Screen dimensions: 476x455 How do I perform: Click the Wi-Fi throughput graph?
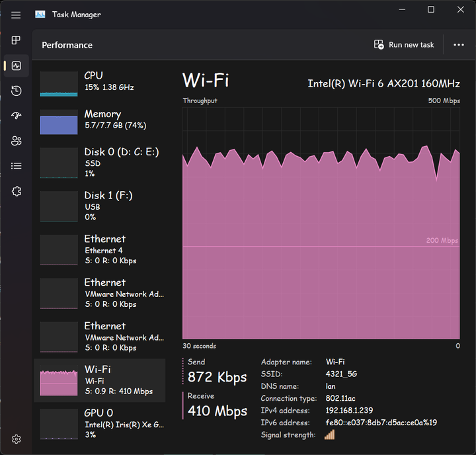(321, 224)
